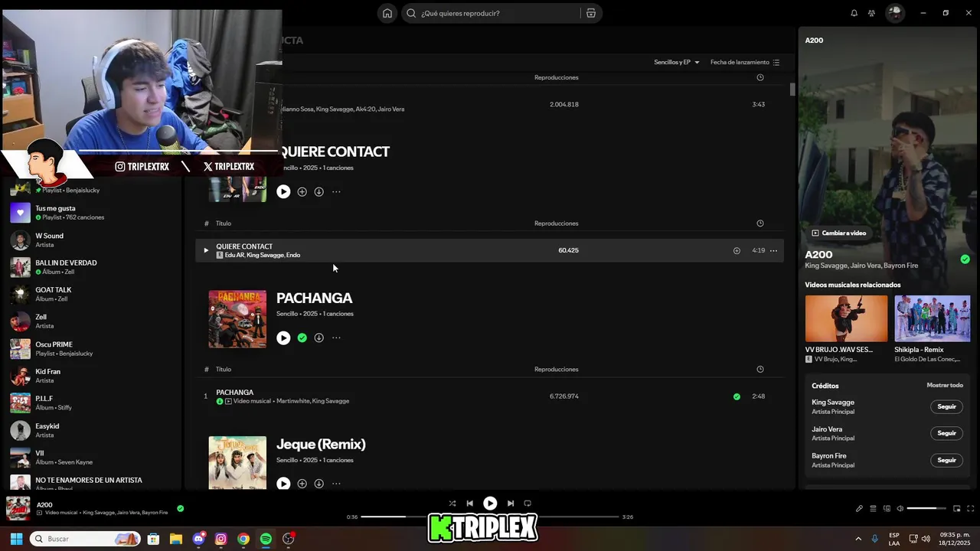Image resolution: width=980 pixels, height=551 pixels.
Task: Toggle saved checkmark on PACHANGA track row
Action: [737, 396]
